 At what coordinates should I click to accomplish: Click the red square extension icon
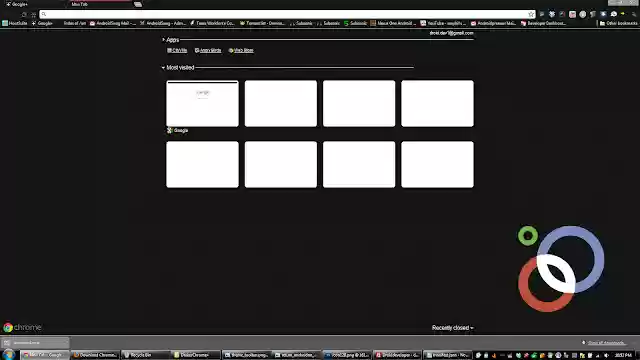click(572, 14)
